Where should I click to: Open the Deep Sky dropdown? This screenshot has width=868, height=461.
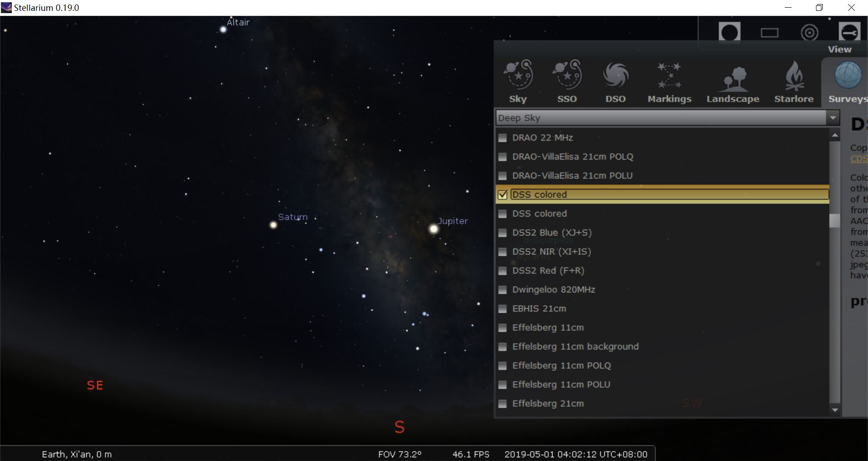[833, 118]
